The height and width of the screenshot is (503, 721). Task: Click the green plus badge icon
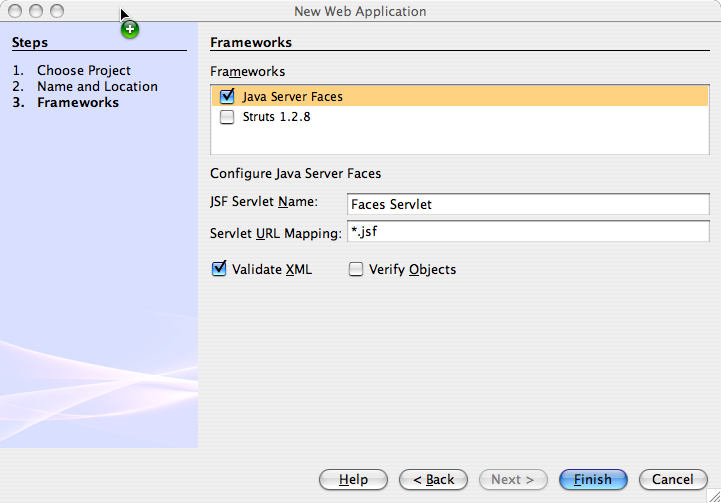[130, 29]
